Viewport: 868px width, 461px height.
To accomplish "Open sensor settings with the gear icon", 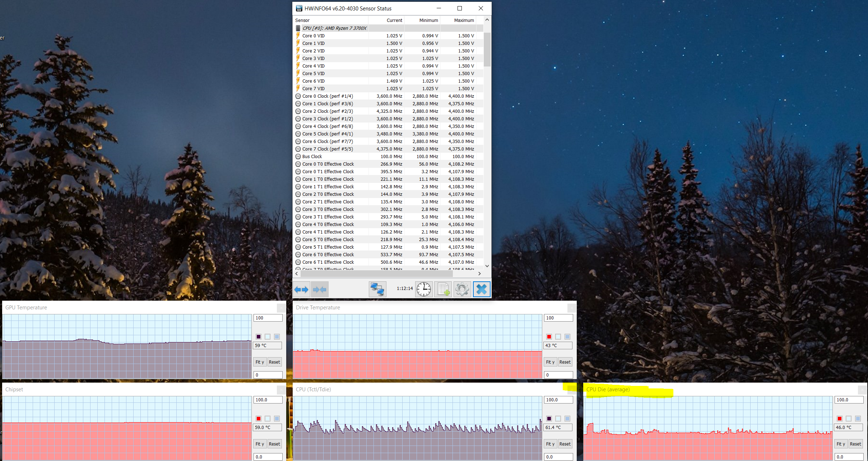I will (x=462, y=289).
